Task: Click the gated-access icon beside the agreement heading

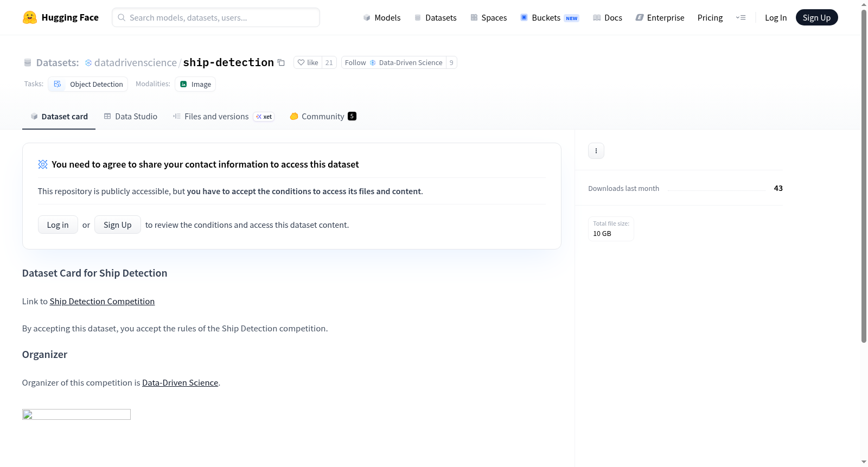Action: pos(43,164)
